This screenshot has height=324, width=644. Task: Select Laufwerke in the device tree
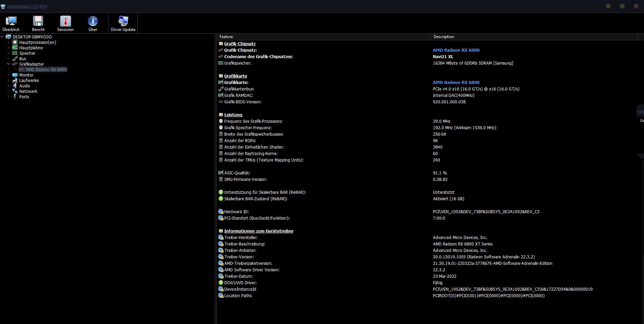pos(29,81)
